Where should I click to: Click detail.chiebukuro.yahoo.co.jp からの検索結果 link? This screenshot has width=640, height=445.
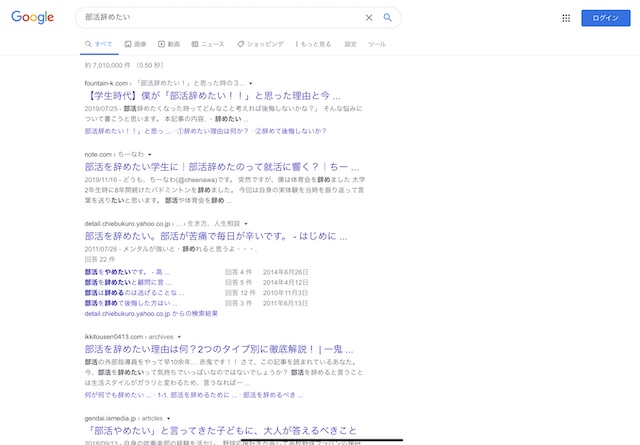coord(151,314)
